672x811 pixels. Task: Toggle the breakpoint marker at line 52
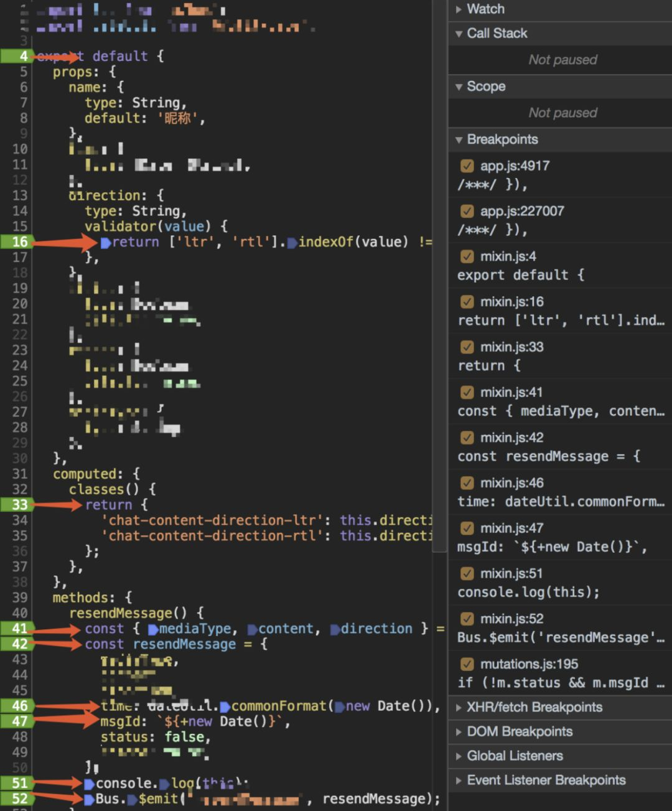(17, 799)
